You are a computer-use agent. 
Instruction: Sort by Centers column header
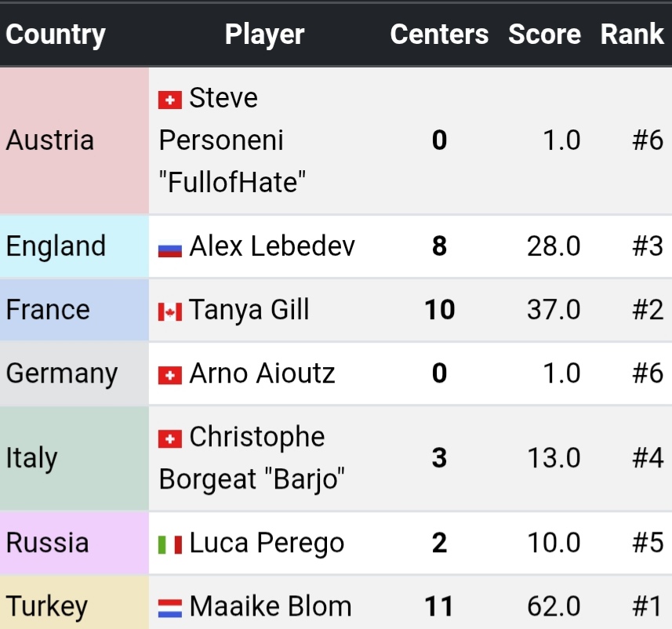coord(439,35)
